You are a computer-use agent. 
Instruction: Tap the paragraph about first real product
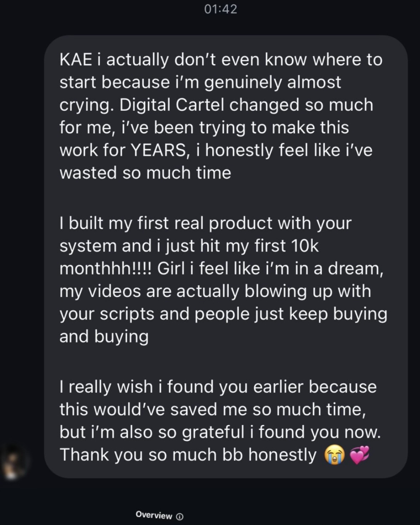tap(221, 280)
